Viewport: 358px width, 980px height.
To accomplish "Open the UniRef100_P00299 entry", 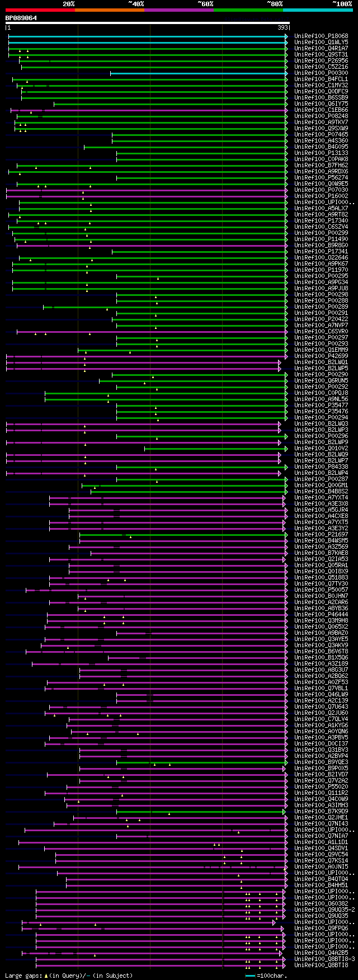I will (321, 233).
